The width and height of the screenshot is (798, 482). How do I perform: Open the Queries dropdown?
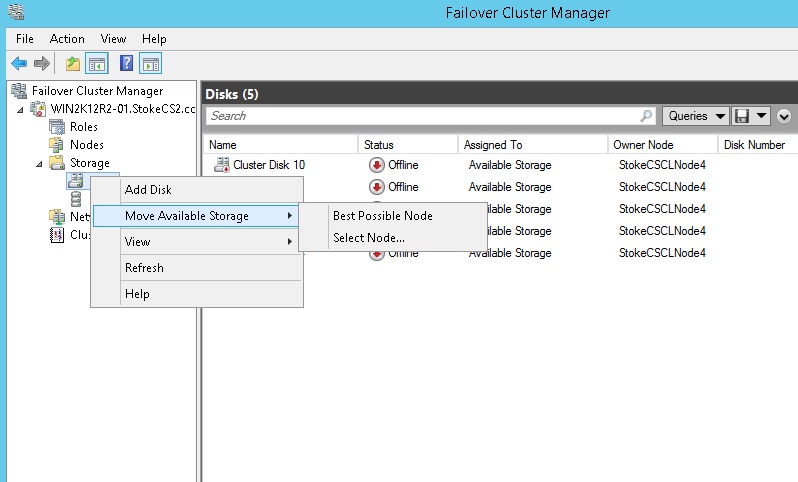pos(696,116)
